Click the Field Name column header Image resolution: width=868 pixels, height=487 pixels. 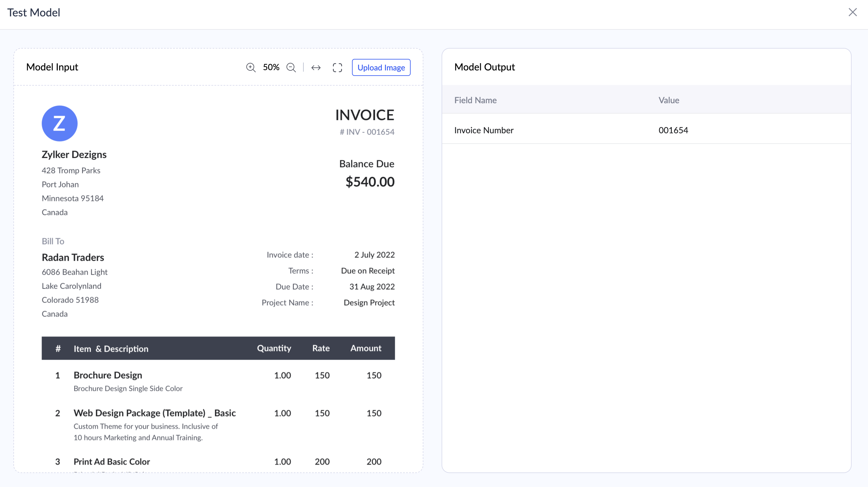(475, 100)
